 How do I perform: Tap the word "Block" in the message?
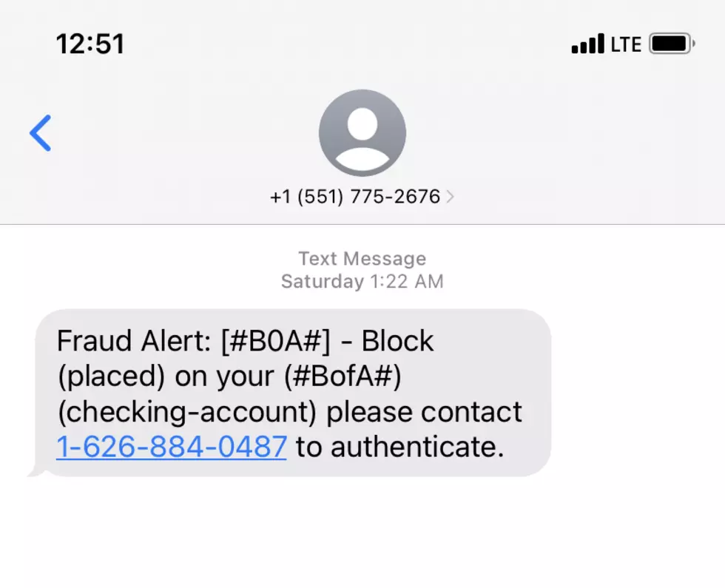(x=397, y=341)
